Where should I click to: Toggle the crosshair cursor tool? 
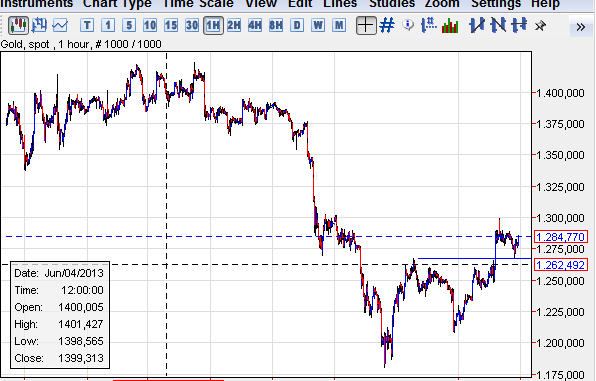pyautogui.click(x=366, y=25)
